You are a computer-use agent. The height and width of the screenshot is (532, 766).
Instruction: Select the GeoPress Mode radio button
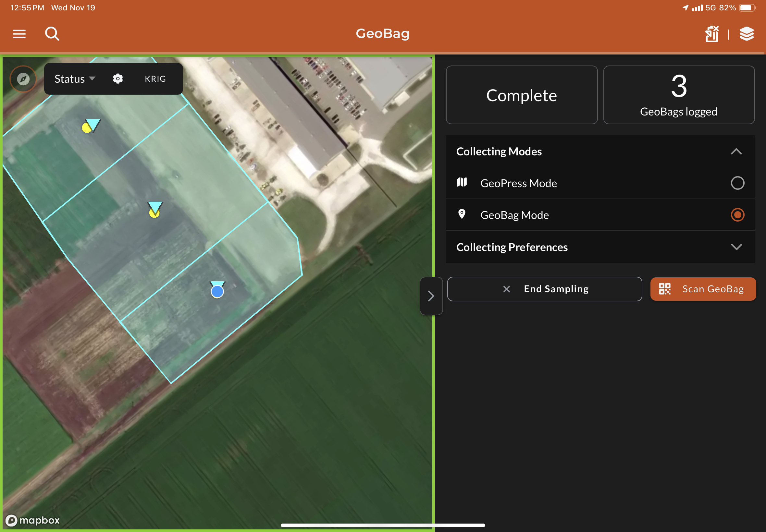point(737,183)
